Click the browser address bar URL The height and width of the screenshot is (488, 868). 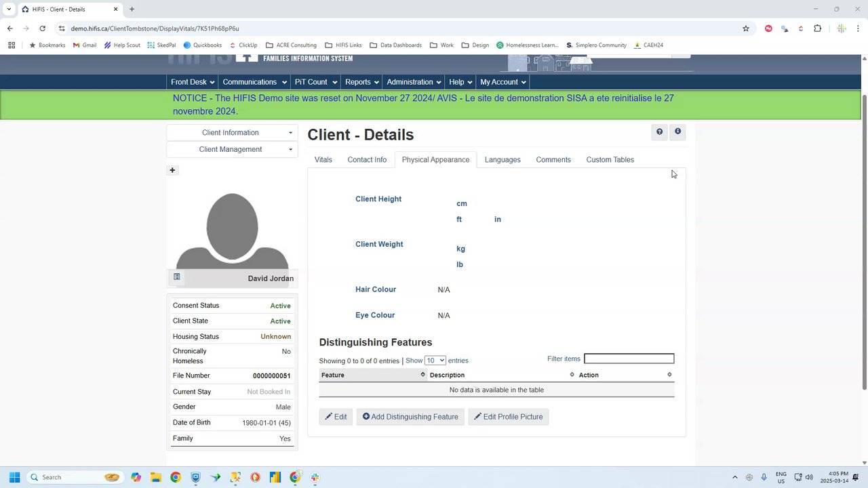pos(155,28)
